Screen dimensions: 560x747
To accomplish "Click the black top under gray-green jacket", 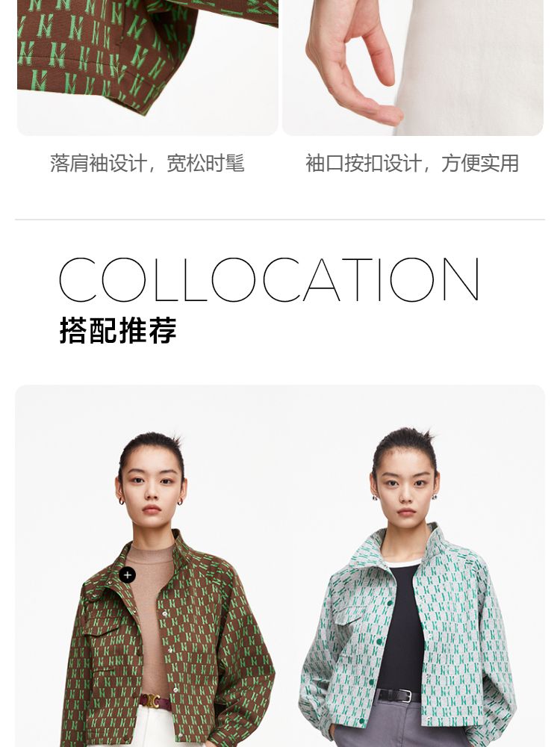I will point(403,629).
